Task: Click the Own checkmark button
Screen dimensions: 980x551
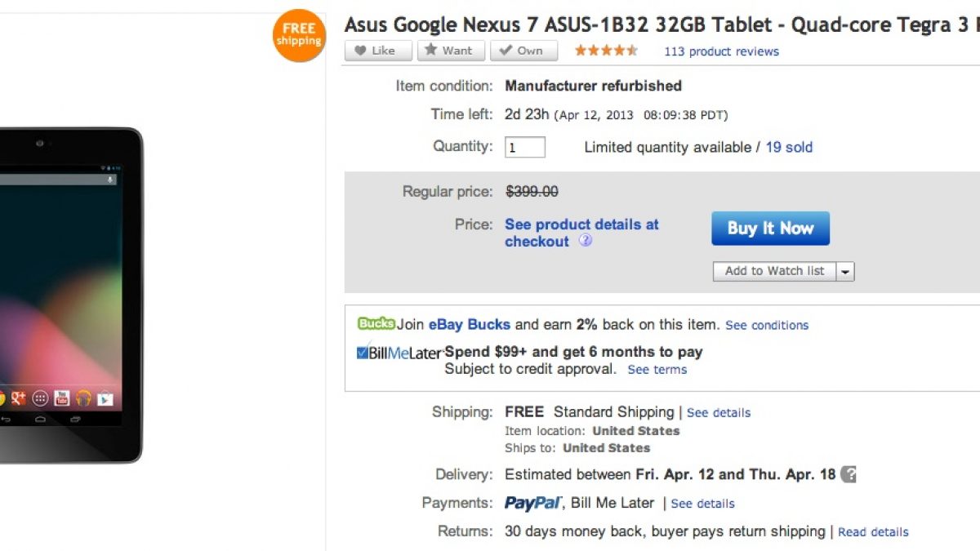Action: click(523, 51)
